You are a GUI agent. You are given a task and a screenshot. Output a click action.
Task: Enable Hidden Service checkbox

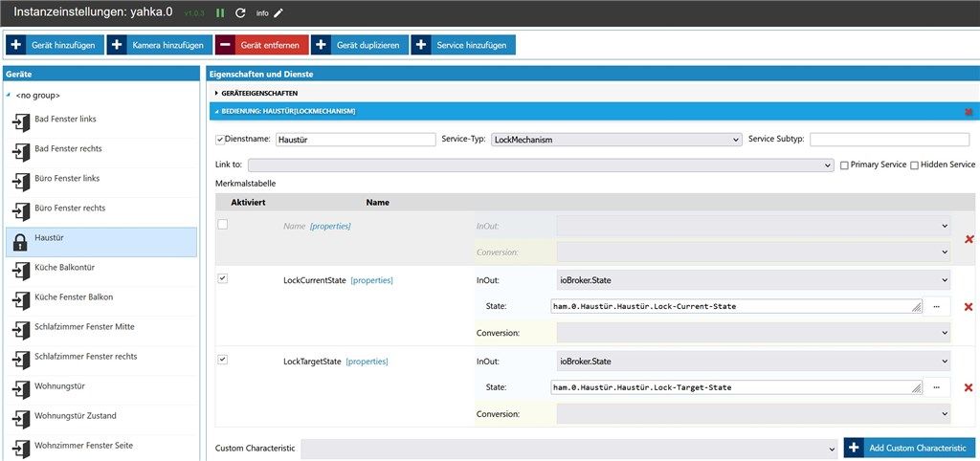click(914, 165)
